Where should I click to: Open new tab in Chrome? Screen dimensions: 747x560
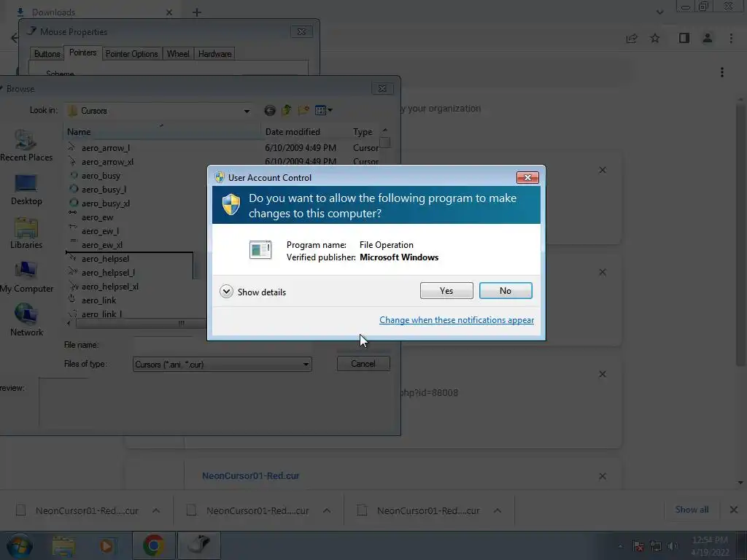tap(197, 12)
